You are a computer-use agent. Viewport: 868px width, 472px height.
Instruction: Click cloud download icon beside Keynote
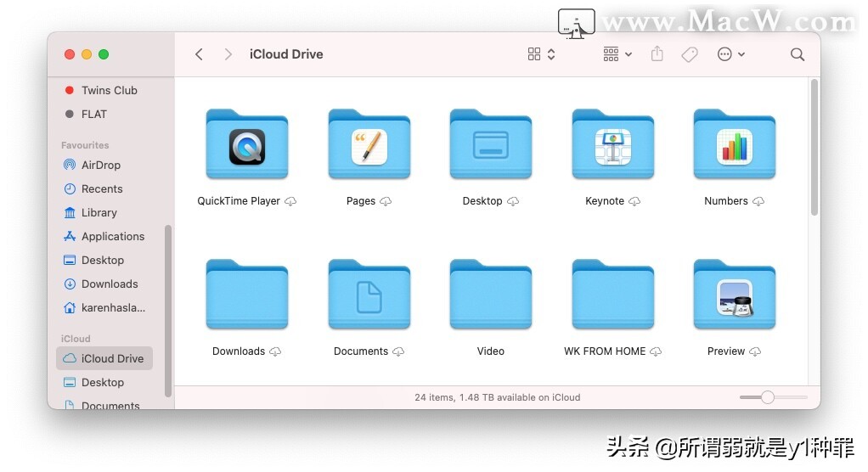634,201
